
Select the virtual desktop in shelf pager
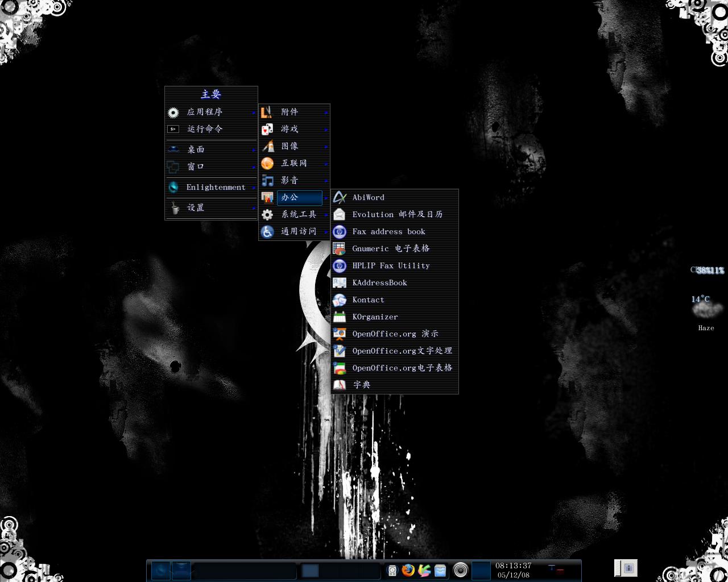[310, 571]
